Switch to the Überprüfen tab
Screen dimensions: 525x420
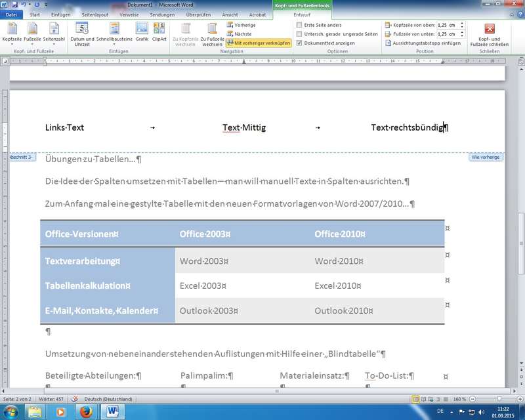(198, 14)
